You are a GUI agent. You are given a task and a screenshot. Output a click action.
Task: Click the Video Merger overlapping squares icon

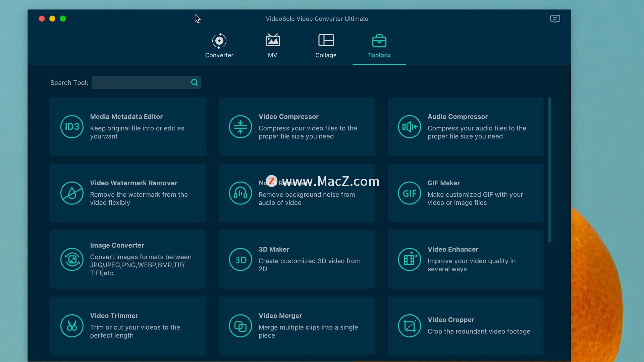coord(240,326)
